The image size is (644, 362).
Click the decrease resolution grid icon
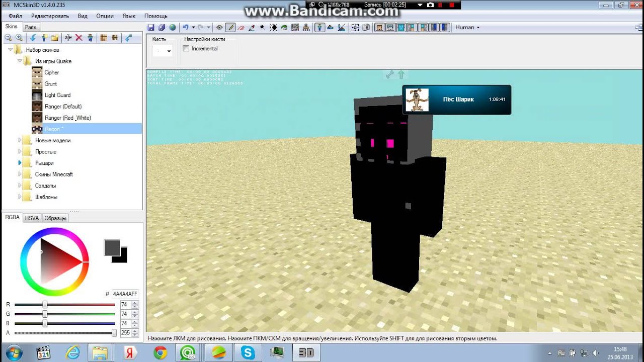[x=104, y=38]
